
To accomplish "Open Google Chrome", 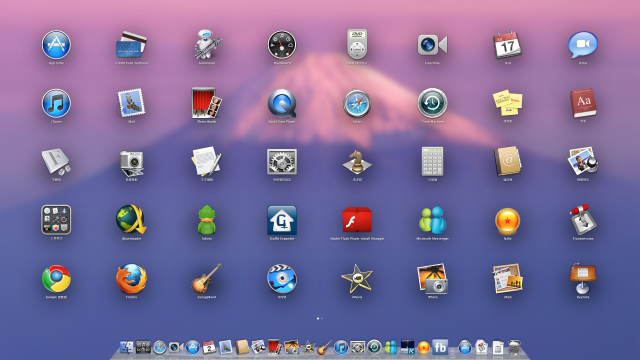I will coord(56,279).
